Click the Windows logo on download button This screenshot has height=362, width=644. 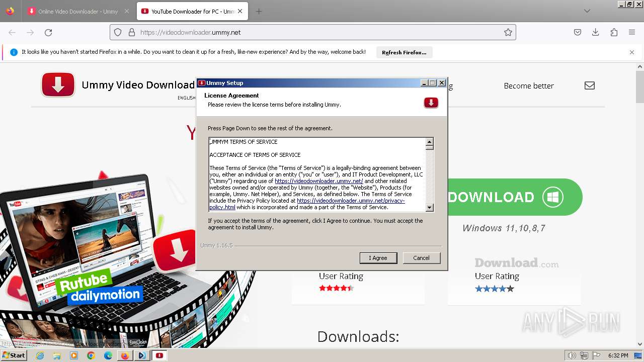coord(553,197)
